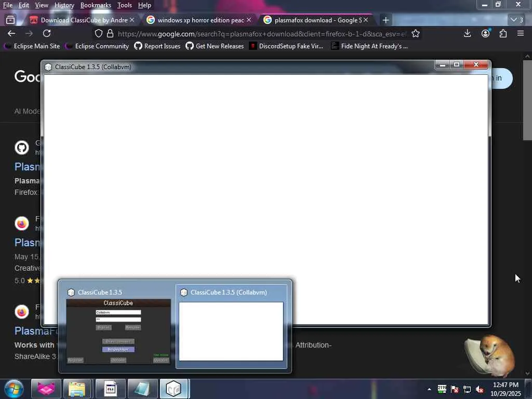Open the Report Issues bookmark
Image resolution: width=532 pixels, height=399 pixels.
click(x=157, y=46)
